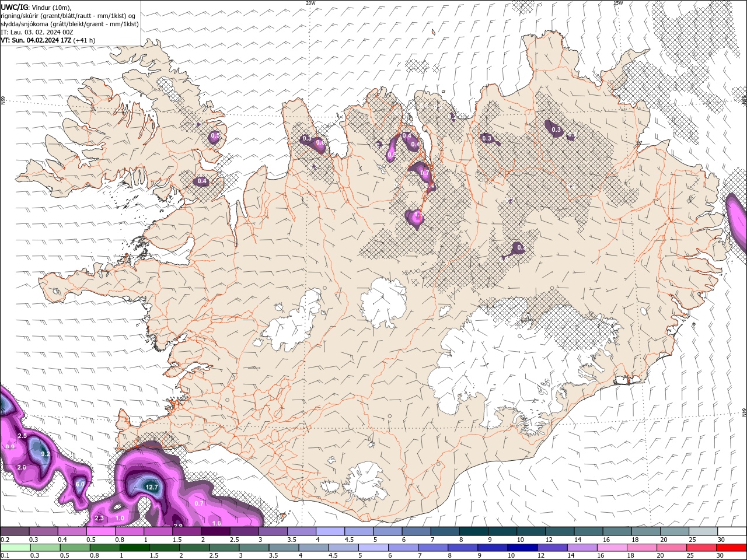This screenshot has width=747, height=560.
Task: Pick the 4.5 swatch in the rain legend
Action: click(344, 548)
